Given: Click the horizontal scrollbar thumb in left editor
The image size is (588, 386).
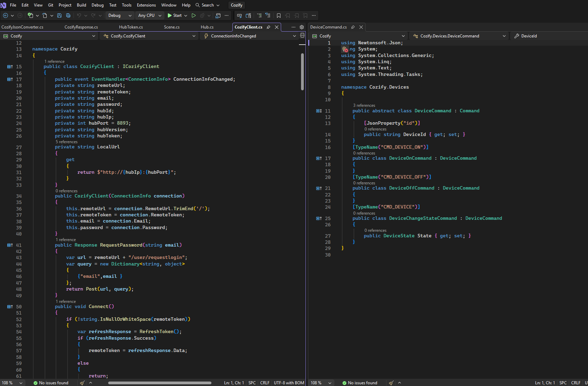Looking at the screenshot, I should click(160, 383).
